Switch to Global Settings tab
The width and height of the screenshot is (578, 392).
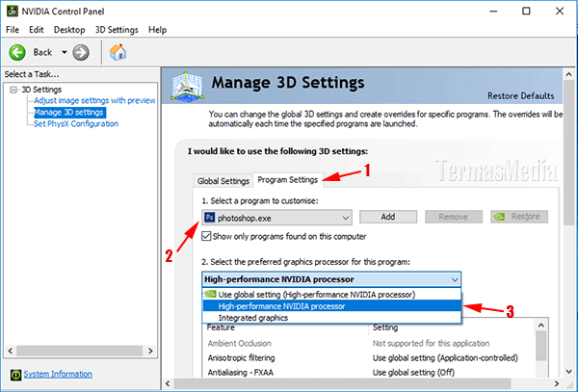223,181
